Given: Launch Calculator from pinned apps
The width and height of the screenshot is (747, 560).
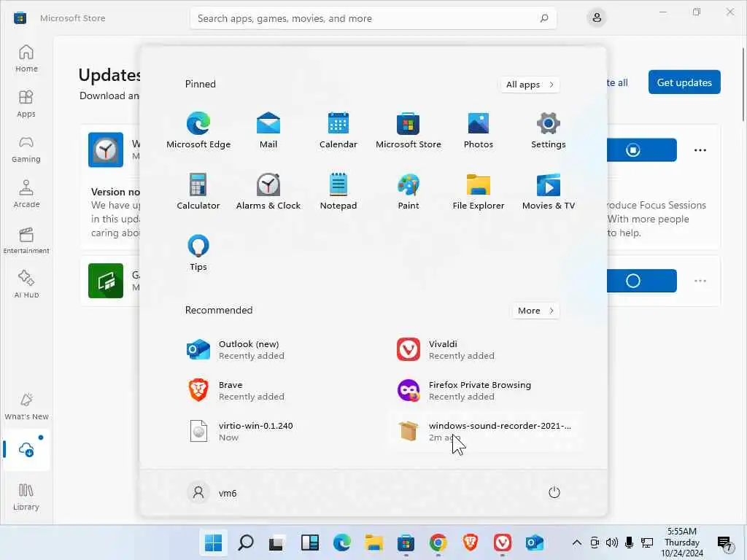Looking at the screenshot, I should pos(198,192).
